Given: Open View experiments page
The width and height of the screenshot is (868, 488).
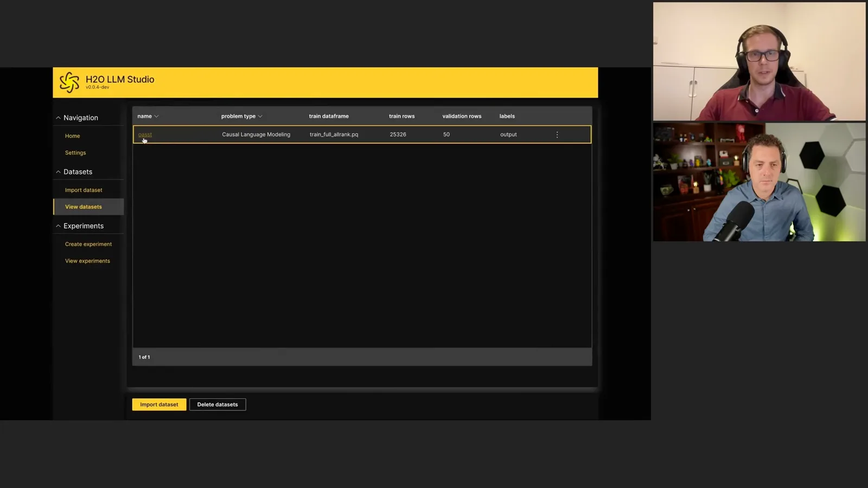Looking at the screenshot, I should tap(87, 261).
